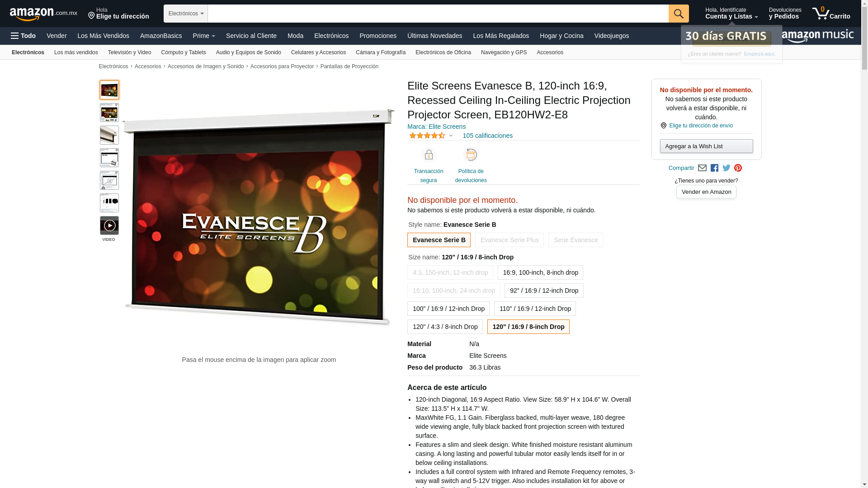Share product on Pinterest
The height and width of the screenshot is (488, 868).
[738, 168]
